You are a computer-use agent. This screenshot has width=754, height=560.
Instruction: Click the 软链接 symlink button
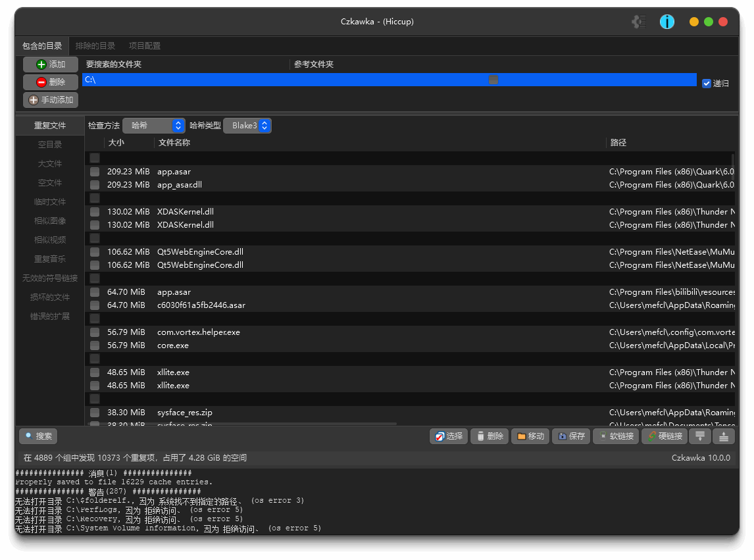tap(616, 436)
